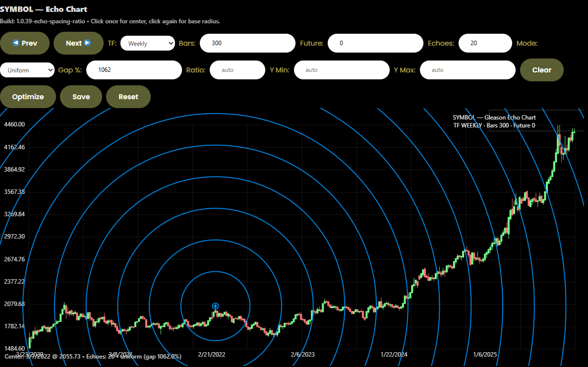Hit the Reset button
Viewport: 588px width, 367px height.
point(128,97)
